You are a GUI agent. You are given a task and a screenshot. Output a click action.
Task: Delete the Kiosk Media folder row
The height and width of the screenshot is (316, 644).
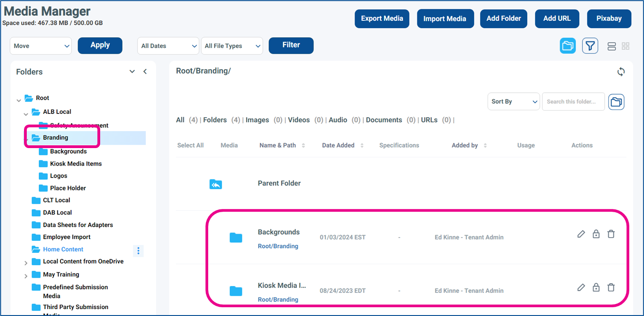611,287
